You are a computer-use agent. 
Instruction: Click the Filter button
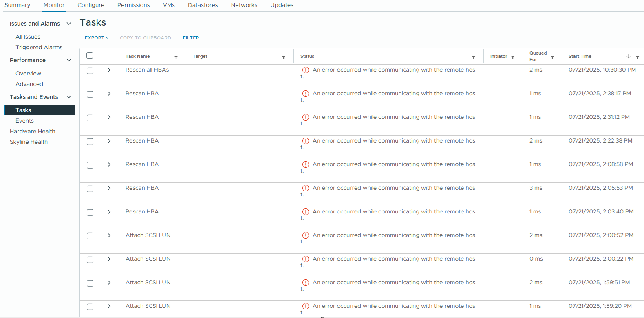click(x=191, y=38)
